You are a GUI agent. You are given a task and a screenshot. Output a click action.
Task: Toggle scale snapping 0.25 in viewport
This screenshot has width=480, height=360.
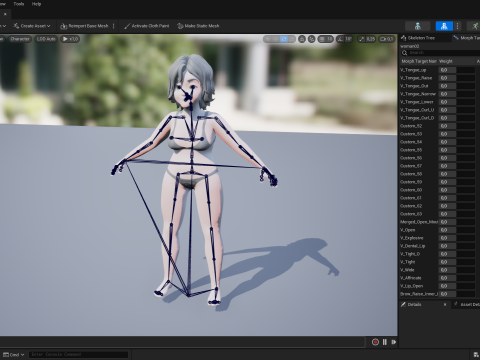click(367, 39)
